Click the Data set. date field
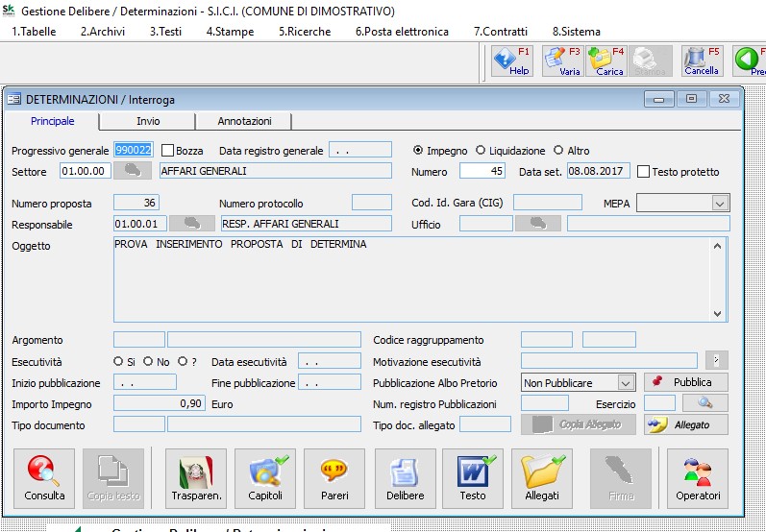Image resolution: width=766 pixels, height=532 pixels. [599, 171]
